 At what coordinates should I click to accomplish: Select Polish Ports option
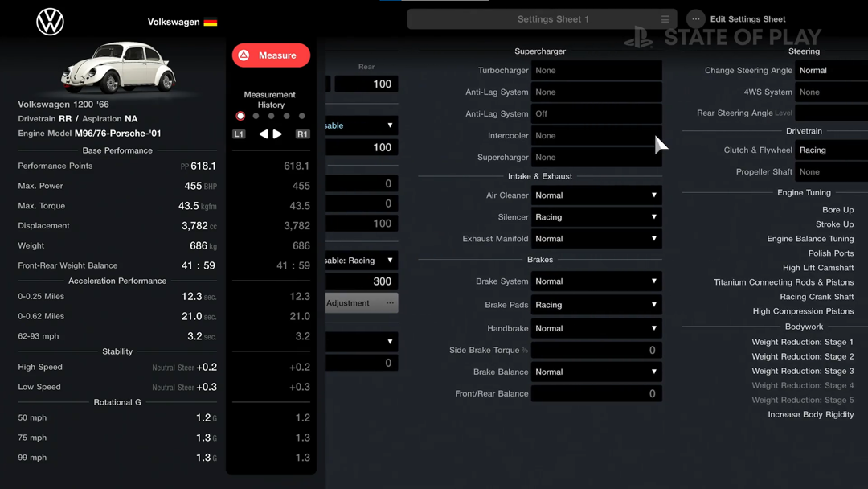coord(831,253)
